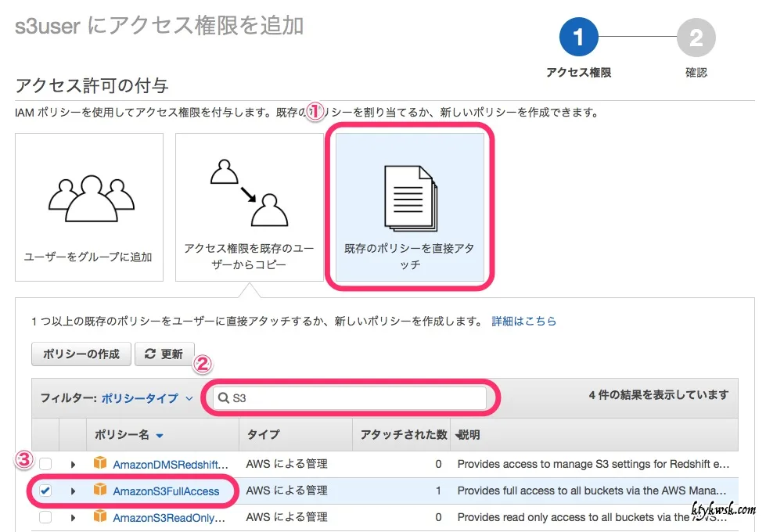Select 既存のポリシーを直接アタッチ card
The width and height of the screenshot is (766, 532).
tap(410, 207)
